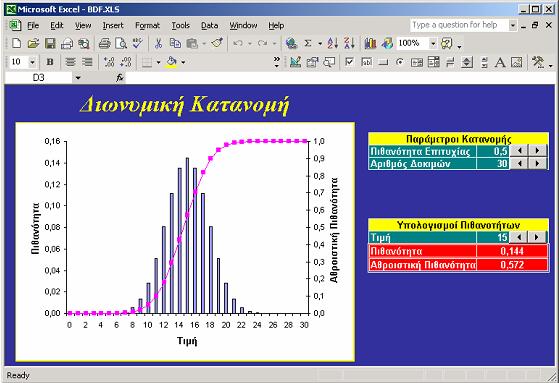Open the zoom 100% dropdown

433,44
